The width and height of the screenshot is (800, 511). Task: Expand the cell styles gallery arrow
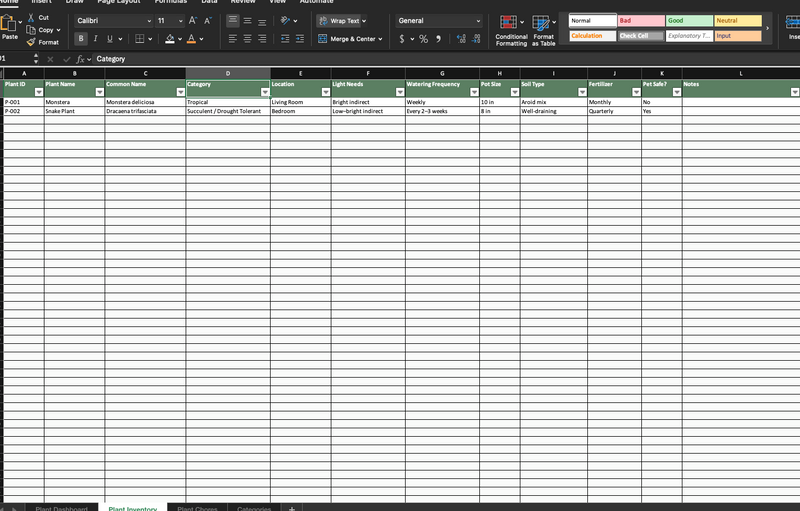(x=767, y=28)
